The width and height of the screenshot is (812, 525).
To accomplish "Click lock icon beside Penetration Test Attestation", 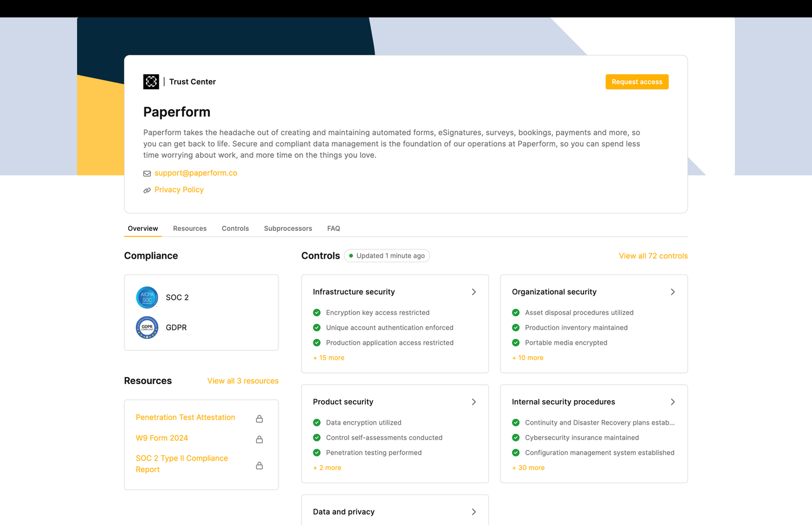I will tap(259, 419).
